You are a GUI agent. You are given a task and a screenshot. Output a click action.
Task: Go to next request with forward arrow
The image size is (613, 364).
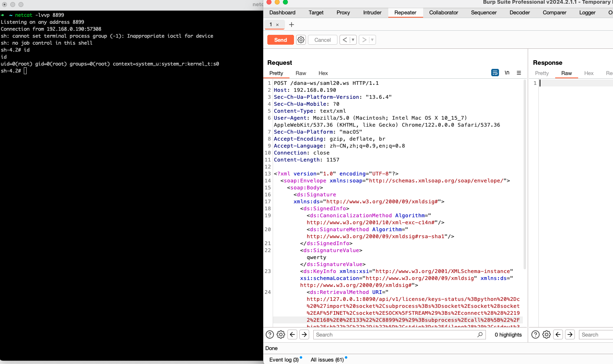point(364,40)
